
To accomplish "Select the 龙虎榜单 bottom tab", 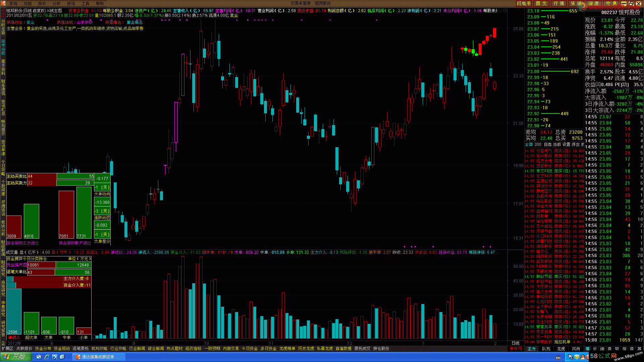I will (x=287, y=349).
